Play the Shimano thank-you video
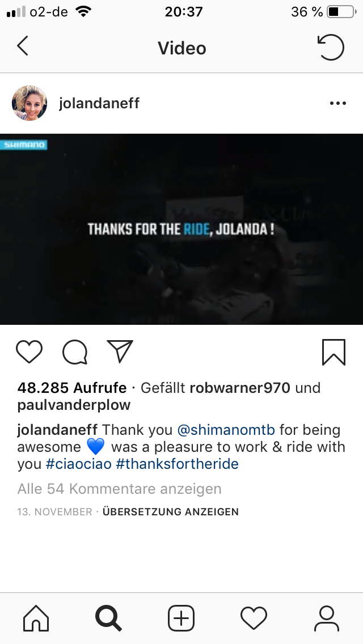 pos(181,229)
